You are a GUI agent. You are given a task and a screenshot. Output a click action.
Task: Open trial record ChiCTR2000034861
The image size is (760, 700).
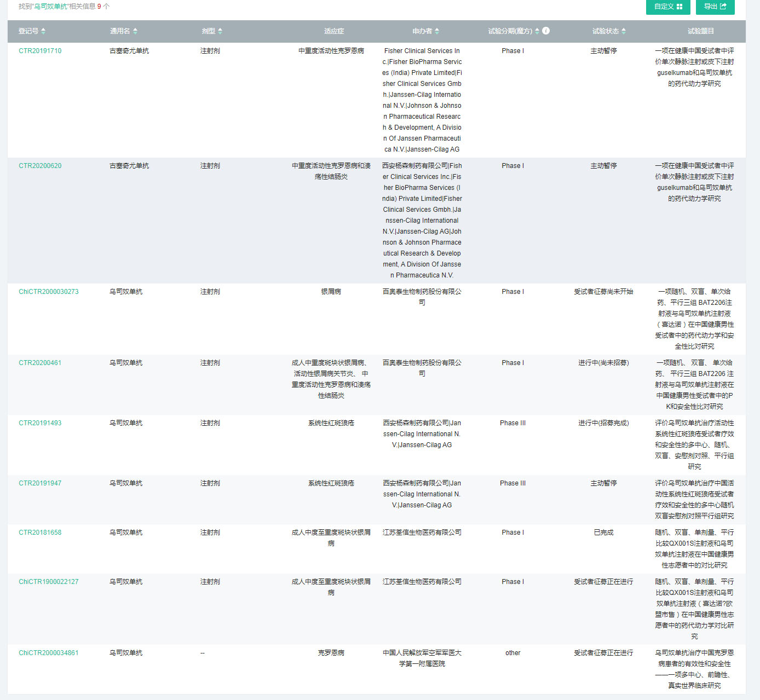pos(49,653)
